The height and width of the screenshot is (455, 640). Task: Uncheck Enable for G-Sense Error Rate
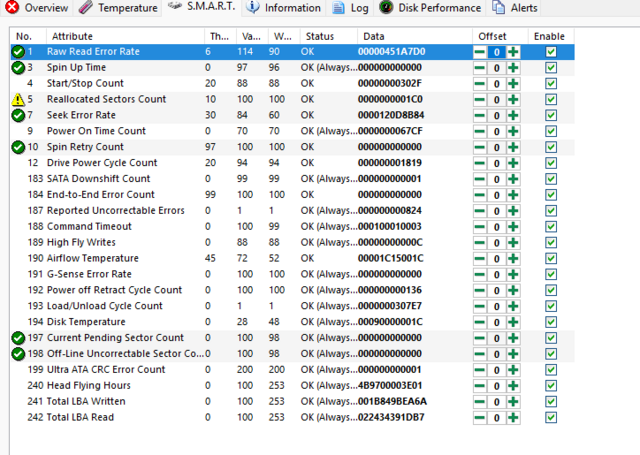tap(551, 275)
